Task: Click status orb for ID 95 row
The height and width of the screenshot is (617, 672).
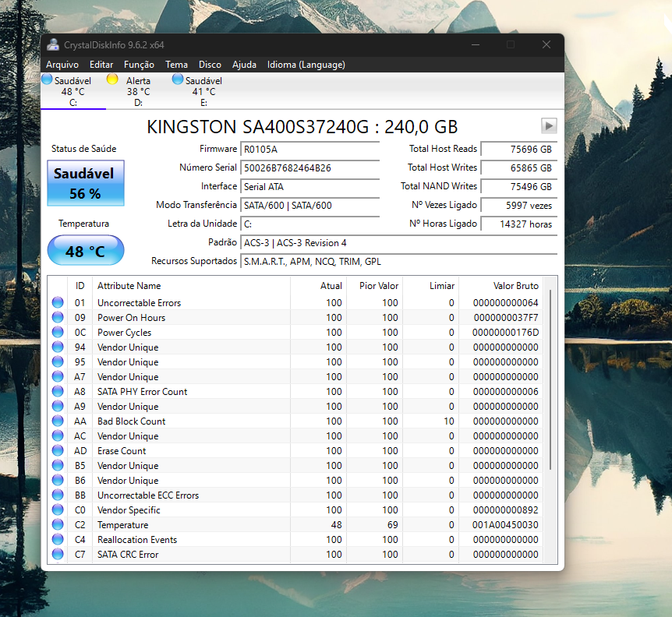Action: pyautogui.click(x=58, y=361)
